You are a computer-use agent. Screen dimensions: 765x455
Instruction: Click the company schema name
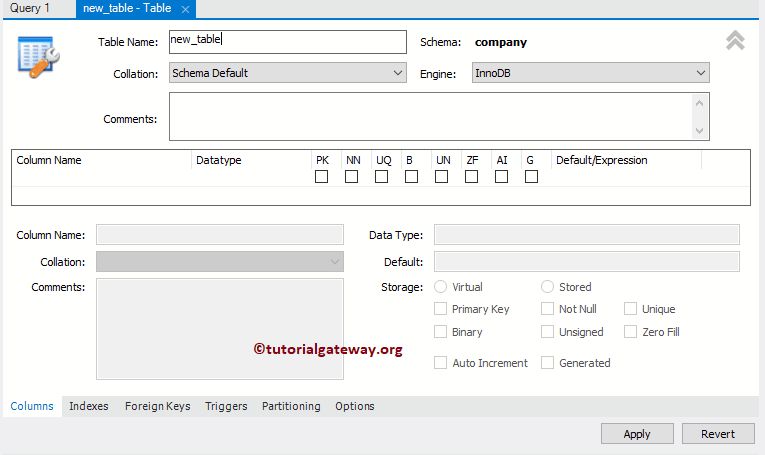click(x=501, y=42)
